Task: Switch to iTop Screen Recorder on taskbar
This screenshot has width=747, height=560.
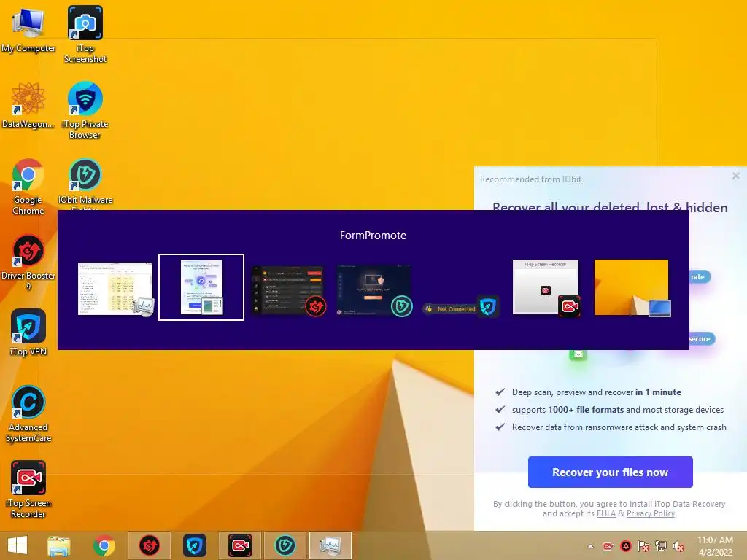Action: [239, 545]
